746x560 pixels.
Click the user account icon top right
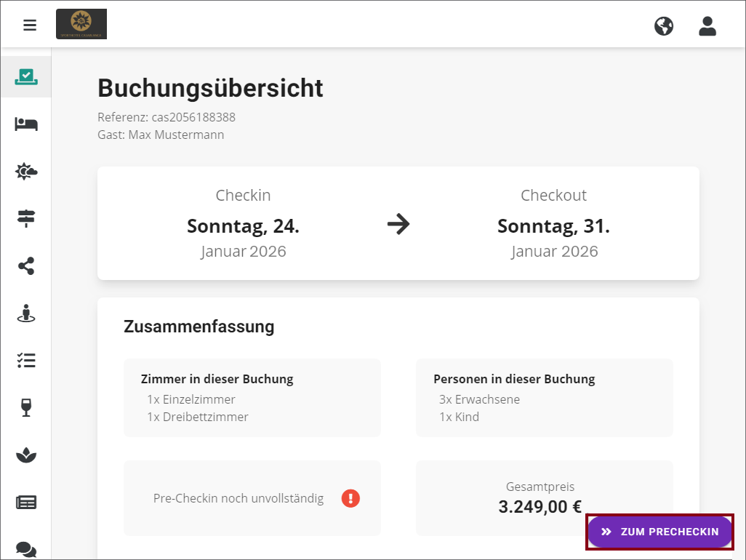707,25
